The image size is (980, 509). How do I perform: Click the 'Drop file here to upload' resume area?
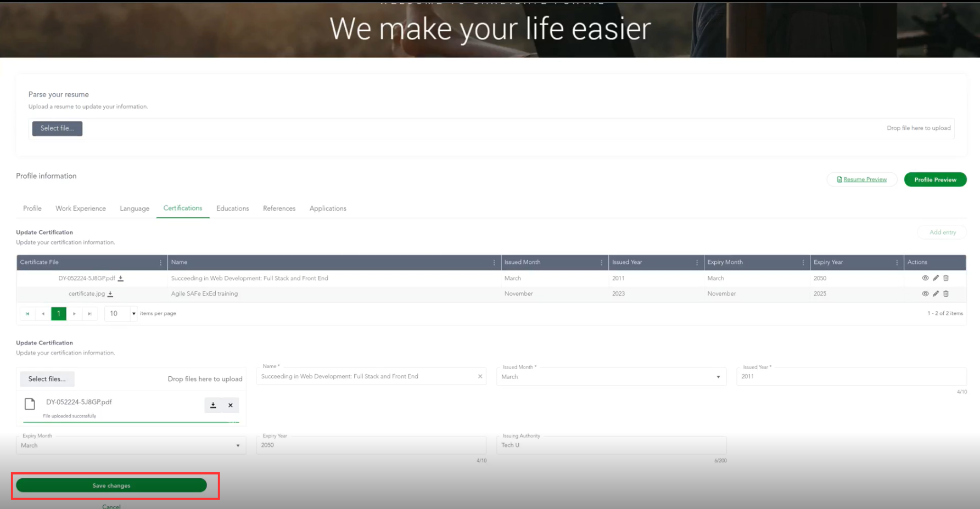[919, 128]
